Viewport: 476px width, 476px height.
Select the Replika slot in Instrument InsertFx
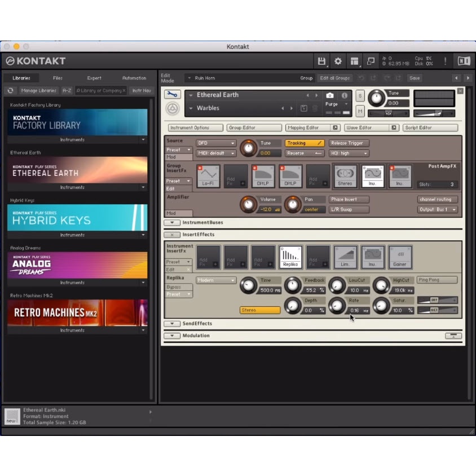point(290,256)
